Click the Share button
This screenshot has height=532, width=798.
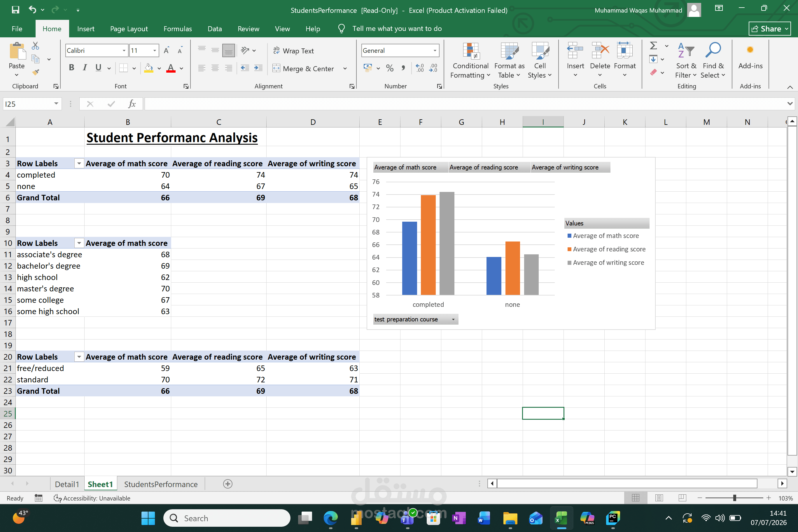[769, 29]
